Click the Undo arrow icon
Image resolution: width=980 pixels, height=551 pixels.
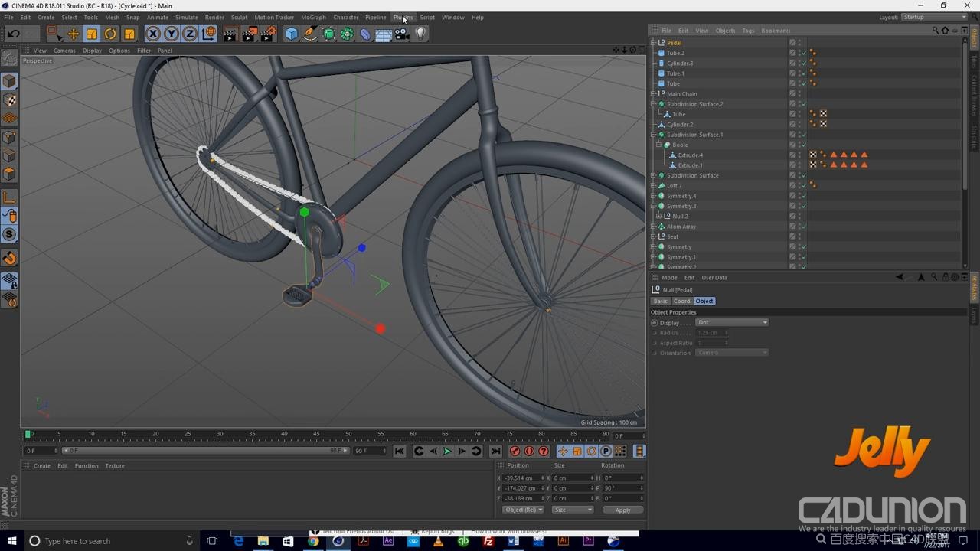click(x=13, y=34)
